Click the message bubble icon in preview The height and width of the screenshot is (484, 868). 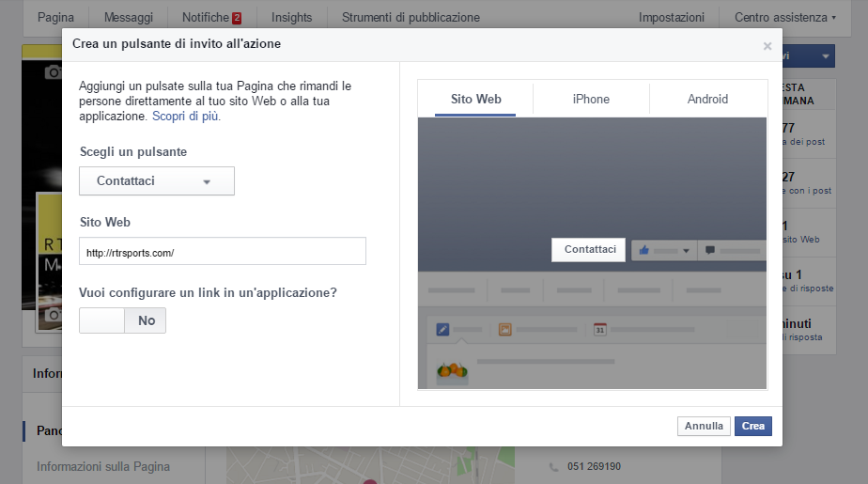click(709, 250)
